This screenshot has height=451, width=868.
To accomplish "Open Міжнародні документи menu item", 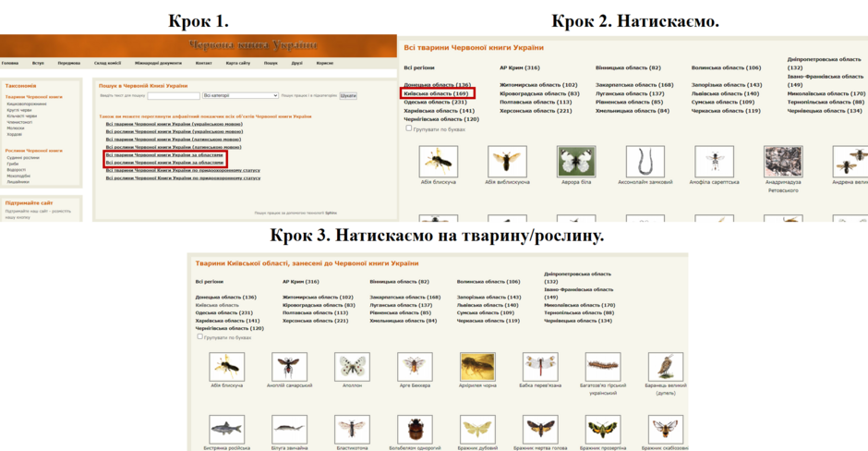I will [158, 63].
